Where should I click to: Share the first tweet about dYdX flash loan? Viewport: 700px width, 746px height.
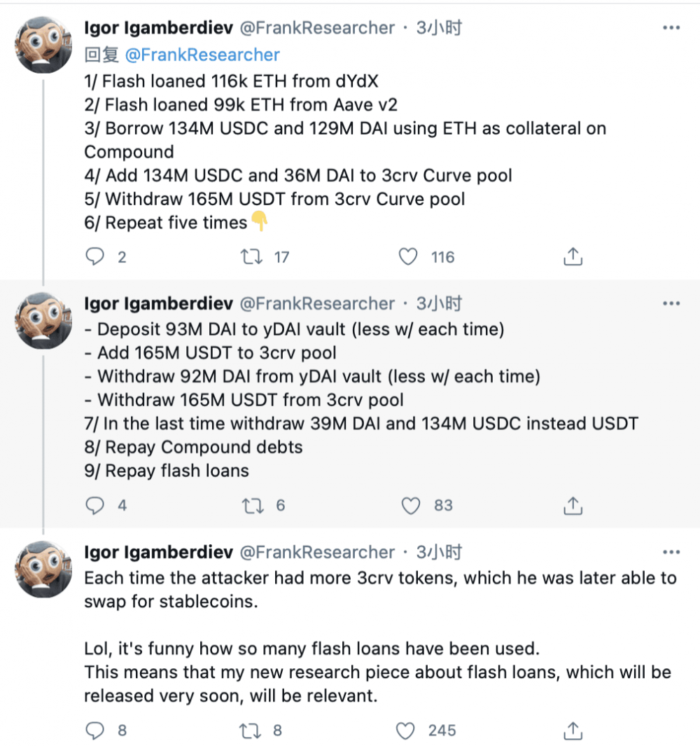573,258
